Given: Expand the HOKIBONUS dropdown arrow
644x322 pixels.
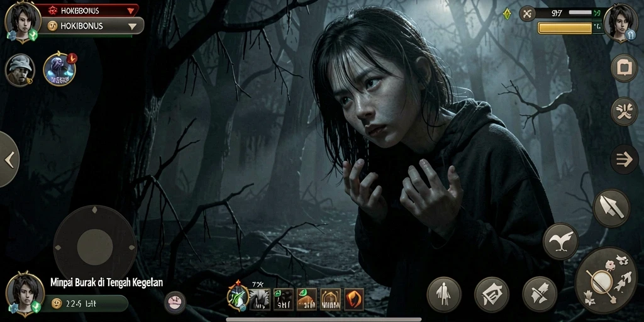Looking at the screenshot, I should (x=132, y=26).
